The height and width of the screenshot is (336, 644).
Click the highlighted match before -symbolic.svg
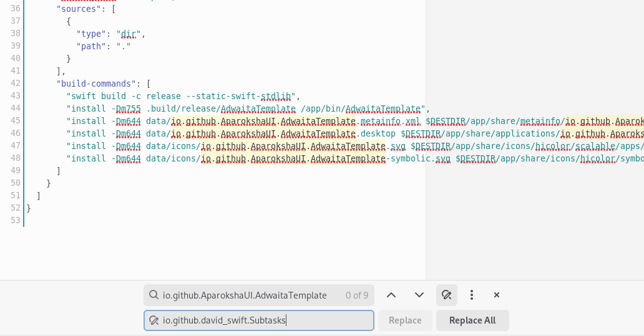click(292, 158)
